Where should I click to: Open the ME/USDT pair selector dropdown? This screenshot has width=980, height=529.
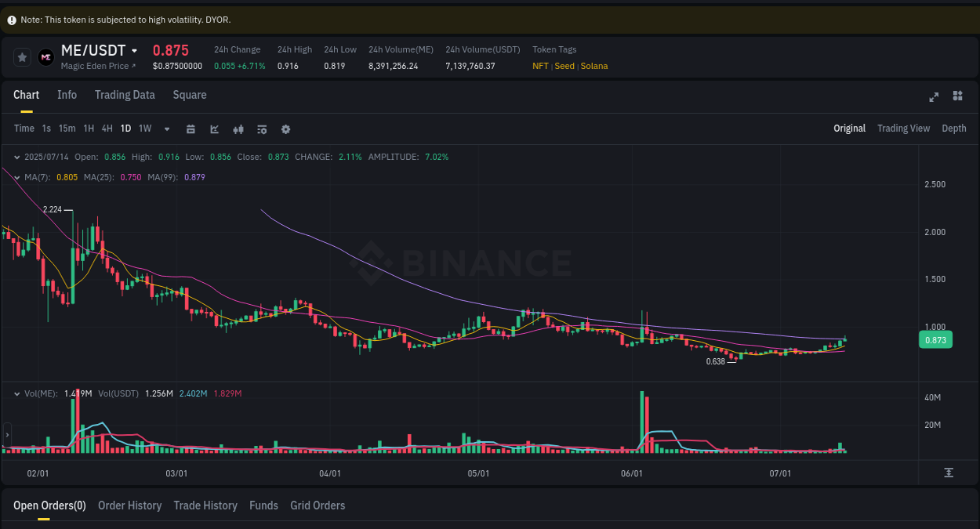coord(135,50)
